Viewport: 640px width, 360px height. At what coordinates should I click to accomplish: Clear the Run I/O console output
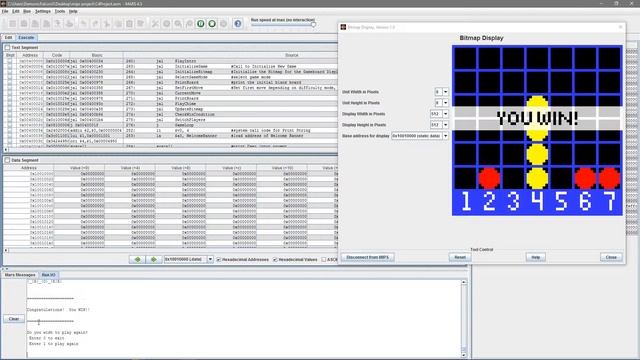14,319
